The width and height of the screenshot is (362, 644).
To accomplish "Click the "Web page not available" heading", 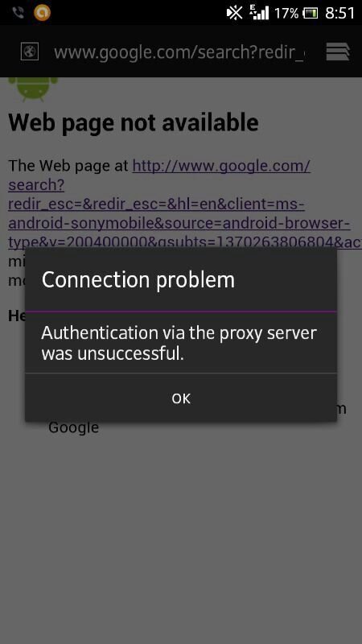I will pyautogui.click(x=134, y=122).
